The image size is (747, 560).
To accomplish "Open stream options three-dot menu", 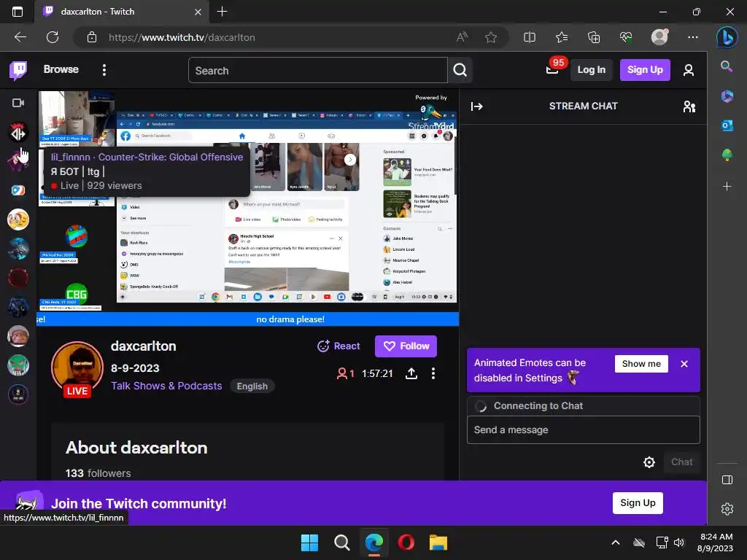I will 433,374.
